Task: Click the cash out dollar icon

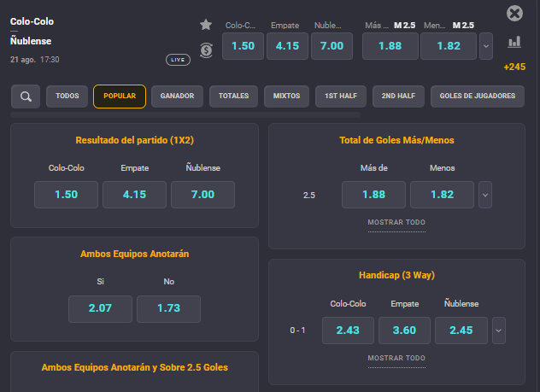Action: (206, 50)
